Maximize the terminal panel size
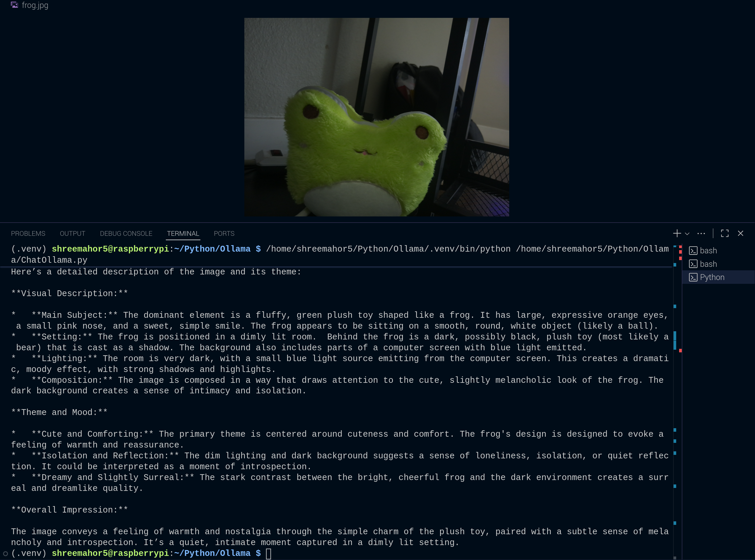This screenshot has height=560, width=755. [x=725, y=233]
